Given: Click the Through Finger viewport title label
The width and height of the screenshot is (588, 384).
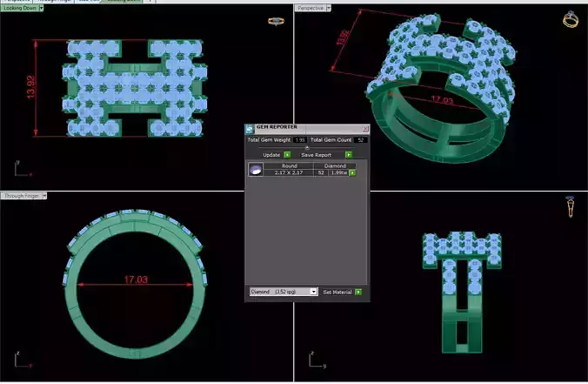Looking at the screenshot, I should point(22,196).
